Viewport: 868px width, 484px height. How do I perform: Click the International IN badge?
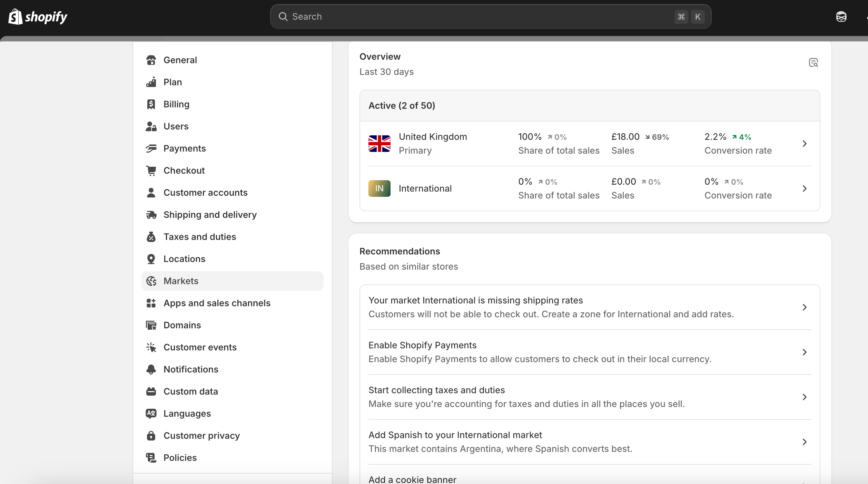coord(379,188)
